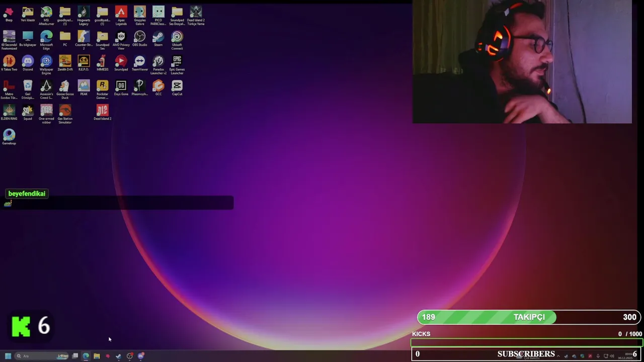Click the TAKIPÇI follower goal bar
Viewport: 644px width, 362px height.
coord(528,317)
